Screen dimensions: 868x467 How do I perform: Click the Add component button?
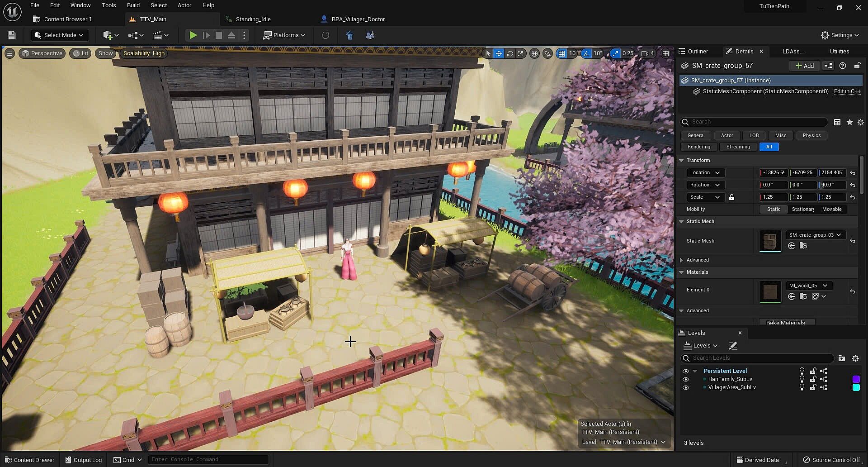(805, 66)
